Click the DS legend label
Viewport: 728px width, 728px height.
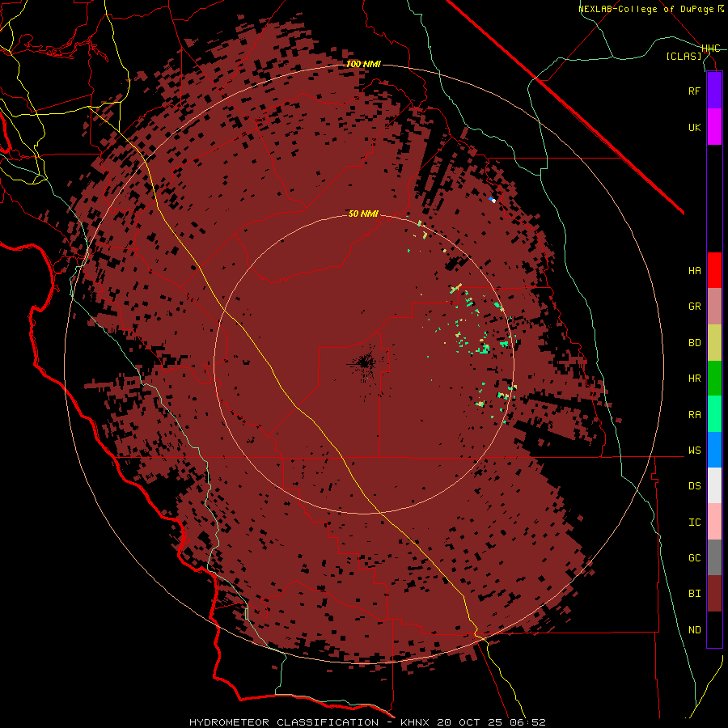click(694, 486)
